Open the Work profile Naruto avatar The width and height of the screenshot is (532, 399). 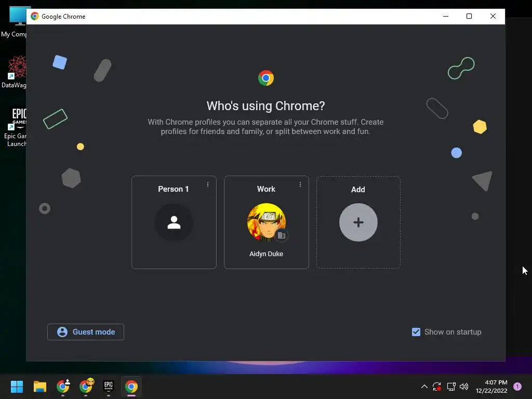coord(267,222)
